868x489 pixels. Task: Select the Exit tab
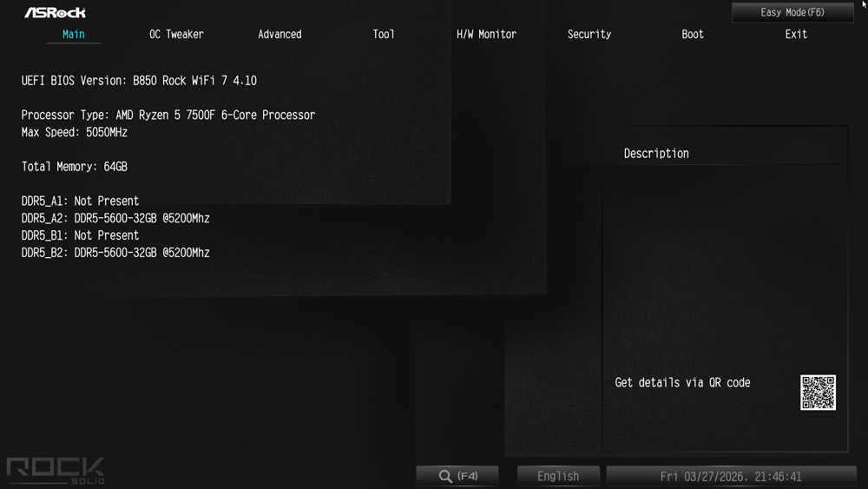tap(796, 34)
